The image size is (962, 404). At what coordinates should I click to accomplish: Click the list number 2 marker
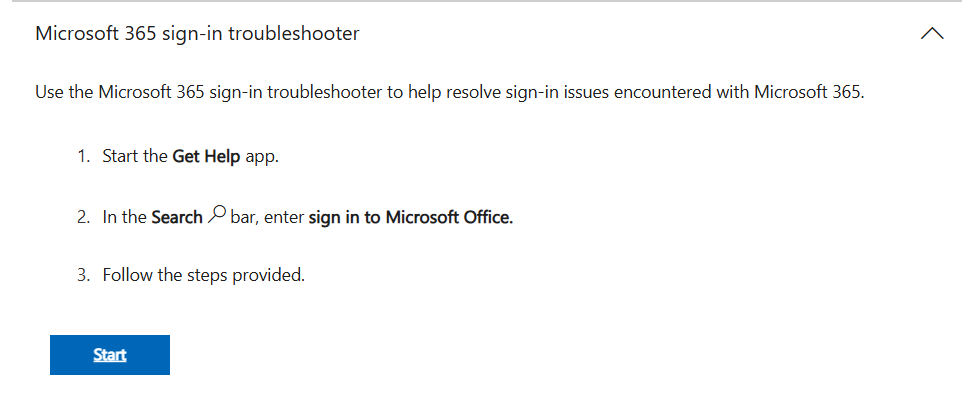point(83,217)
